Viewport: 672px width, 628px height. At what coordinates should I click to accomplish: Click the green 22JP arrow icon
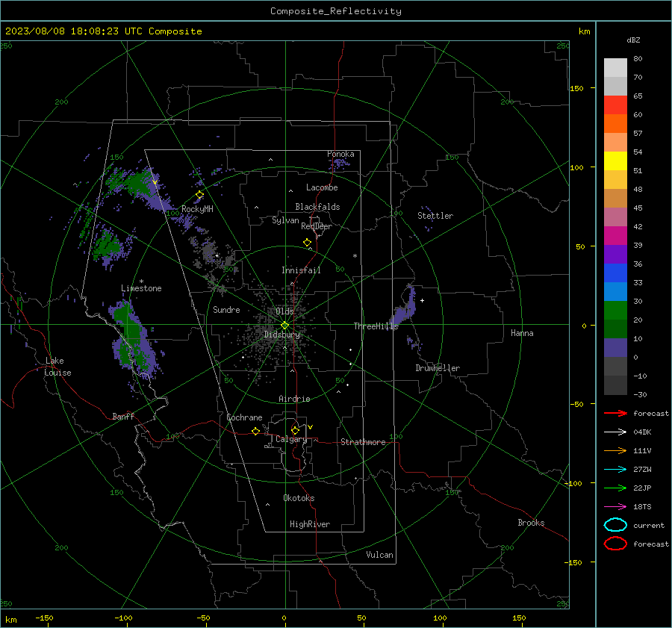615,488
